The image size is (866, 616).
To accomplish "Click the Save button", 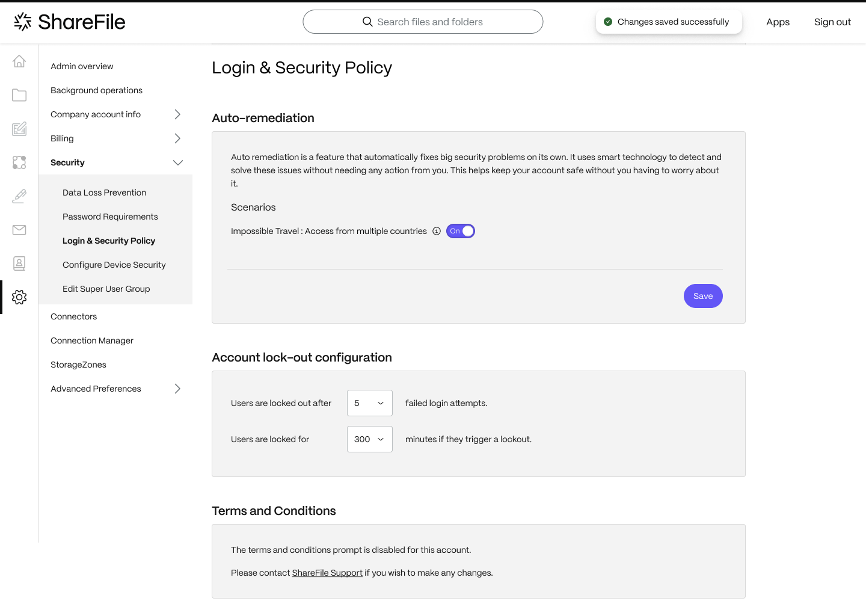I will 703,296.
